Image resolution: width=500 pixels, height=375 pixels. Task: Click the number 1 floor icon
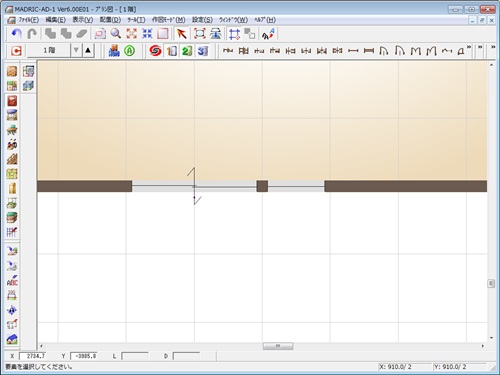172,51
